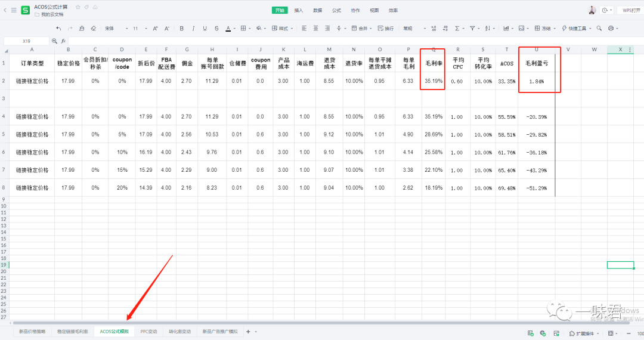644x340 pixels.
Task: Toggle bold formatting
Action: pos(181,28)
